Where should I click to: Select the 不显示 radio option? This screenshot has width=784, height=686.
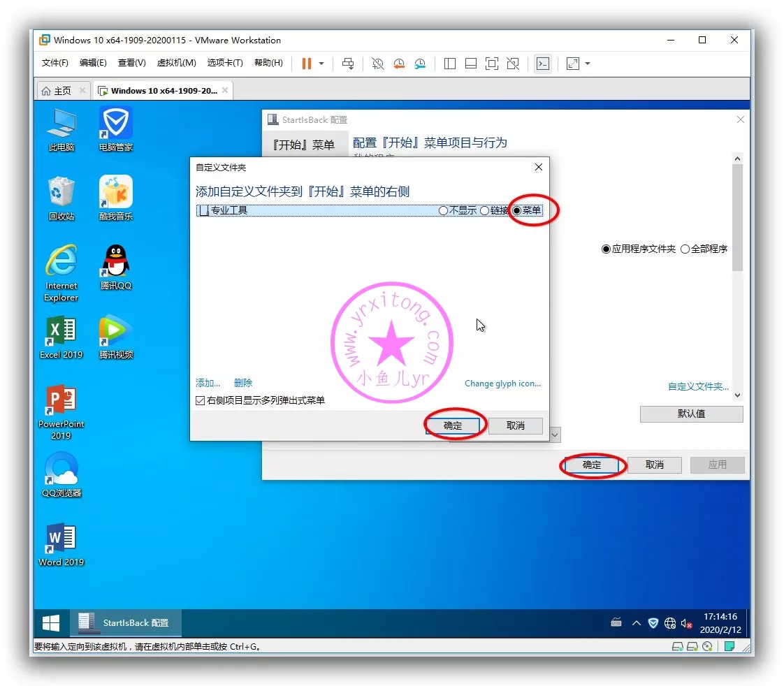pos(443,210)
